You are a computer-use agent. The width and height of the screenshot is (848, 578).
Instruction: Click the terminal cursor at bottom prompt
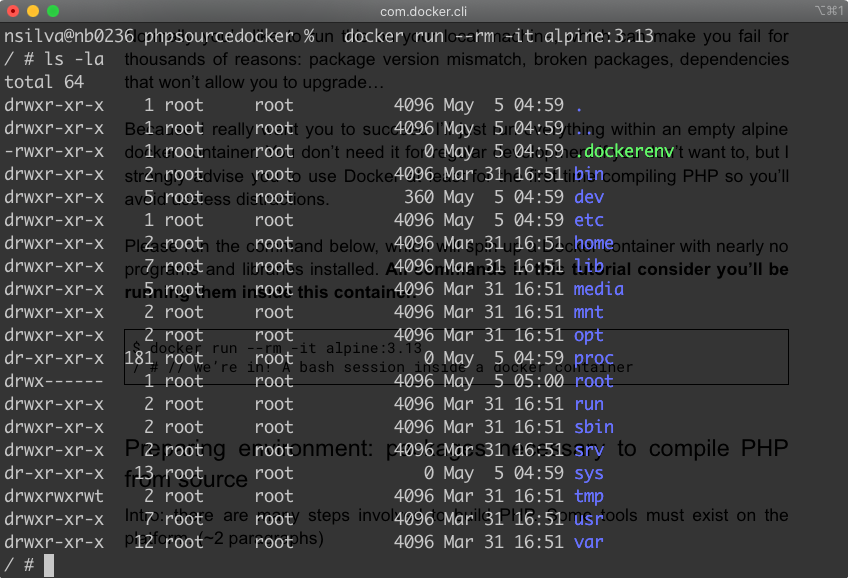tap(49, 565)
